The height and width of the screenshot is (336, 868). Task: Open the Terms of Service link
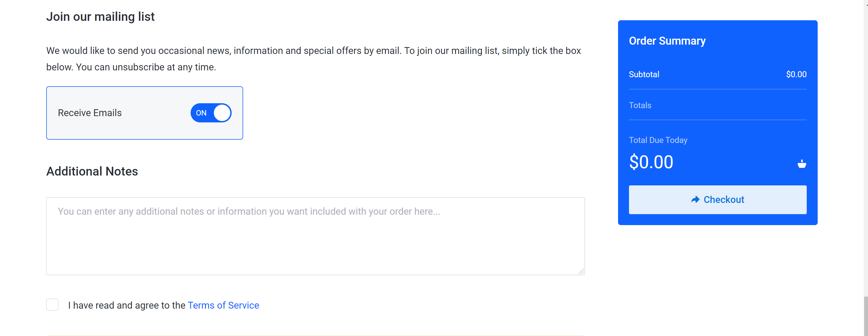click(223, 305)
